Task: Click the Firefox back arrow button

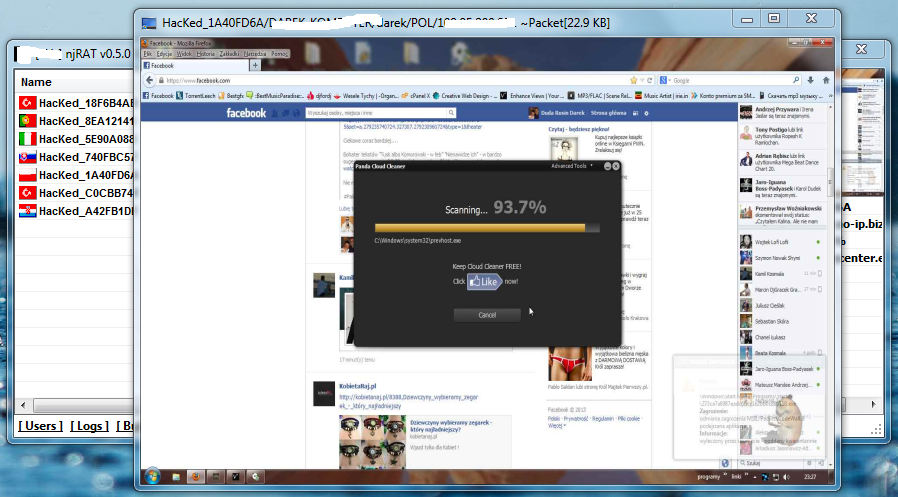Action: coord(149,81)
